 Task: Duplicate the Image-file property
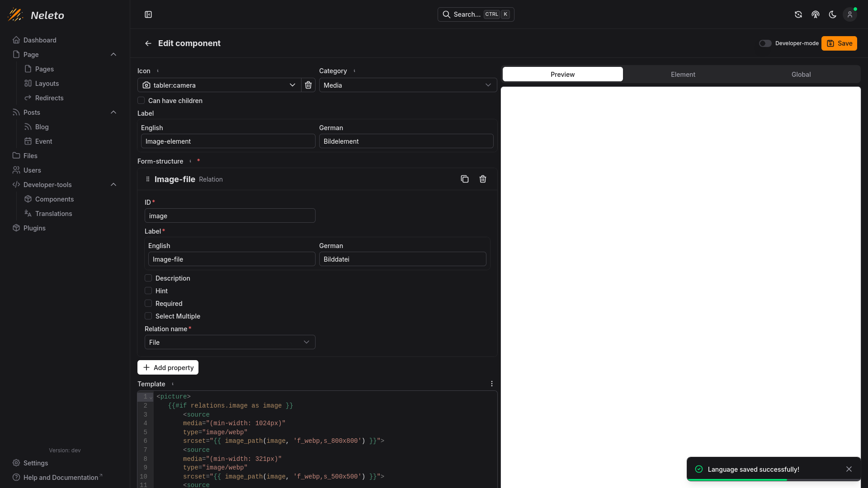[464, 179]
